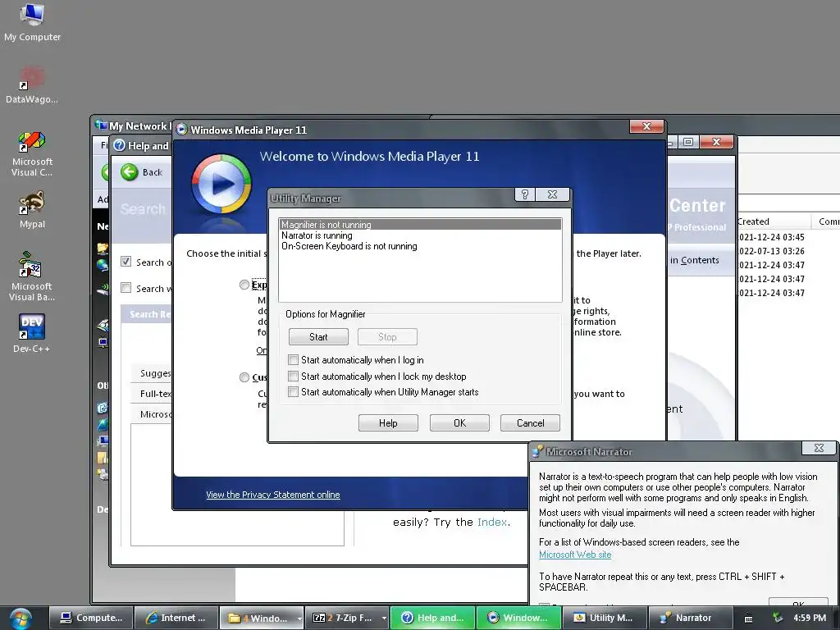Click the 2021-12-24 03:45 created date row

[x=772, y=237]
